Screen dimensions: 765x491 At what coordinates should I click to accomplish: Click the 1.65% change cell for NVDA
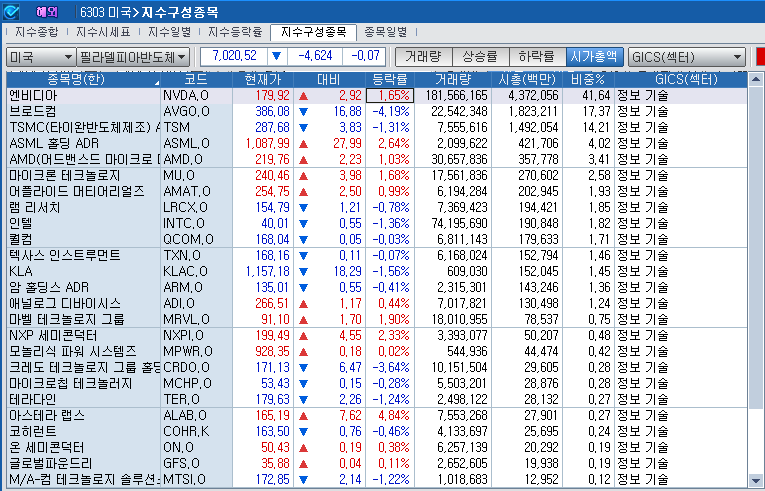click(x=390, y=96)
